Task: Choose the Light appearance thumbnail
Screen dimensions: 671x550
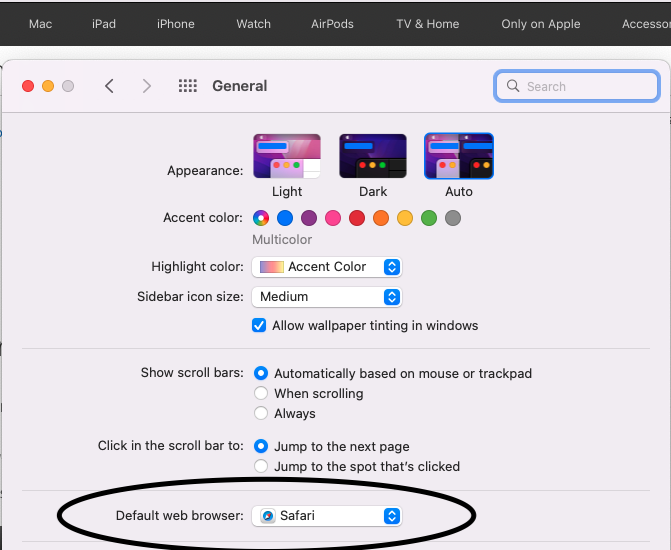Action: tap(287, 156)
